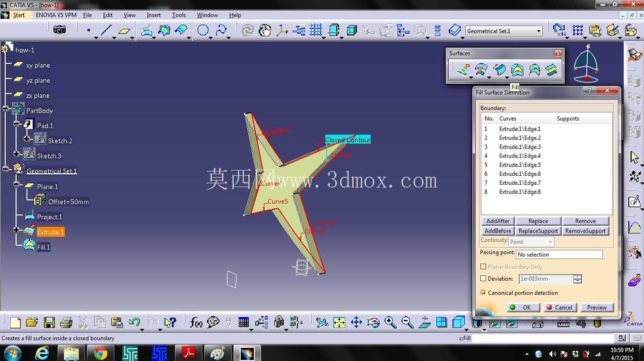
Task: Click the Pan view icon
Action: [x=356, y=323]
